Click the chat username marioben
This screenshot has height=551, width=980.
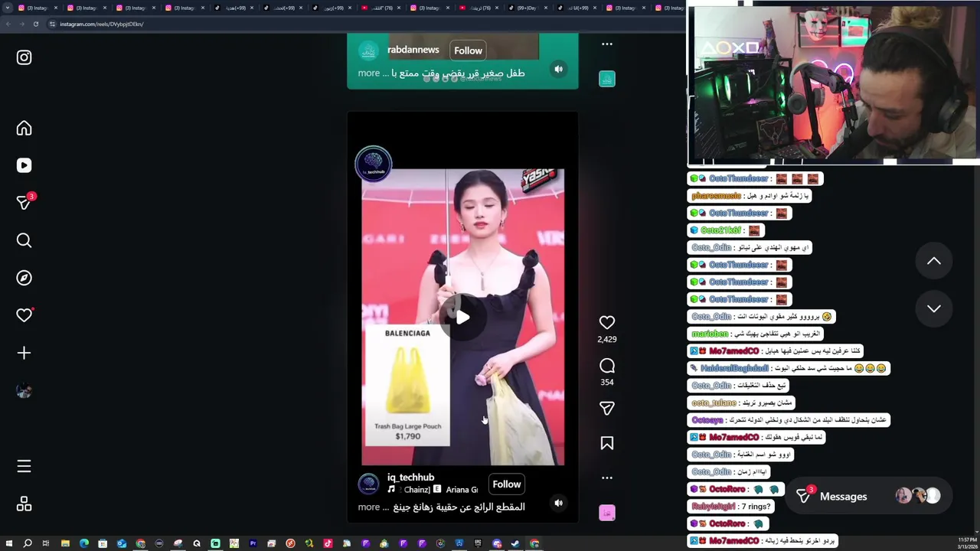(710, 334)
